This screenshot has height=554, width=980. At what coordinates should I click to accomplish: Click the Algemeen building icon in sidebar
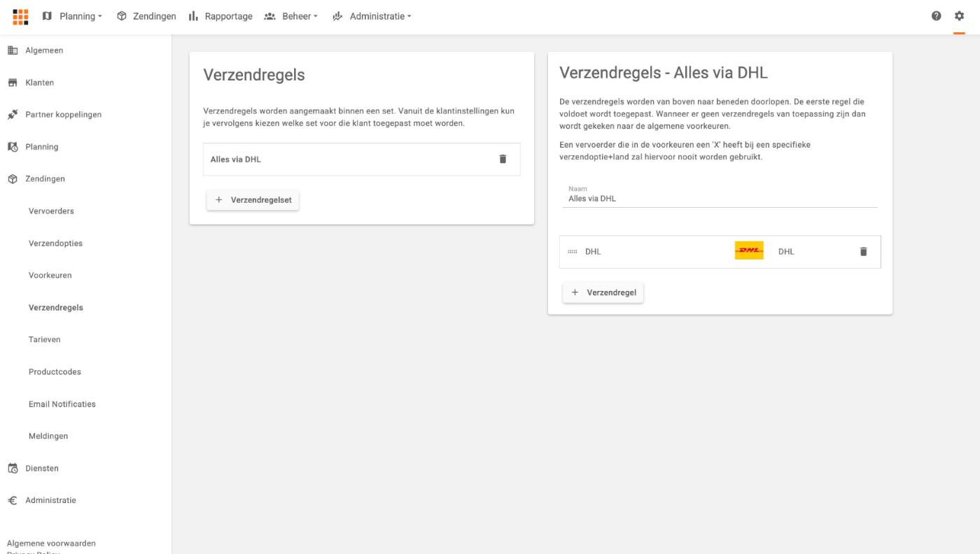pyautogui.click(x=13, y=50)
